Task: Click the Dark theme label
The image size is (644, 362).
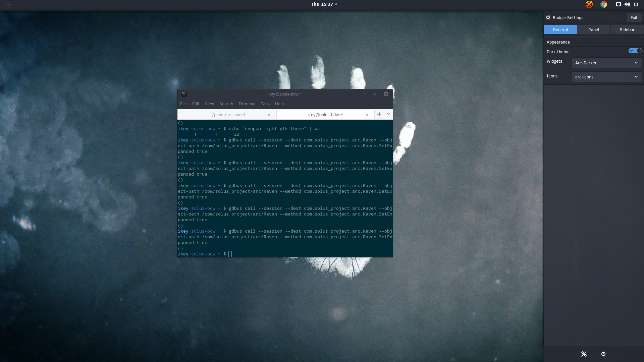Action: [x=558, y=52]
